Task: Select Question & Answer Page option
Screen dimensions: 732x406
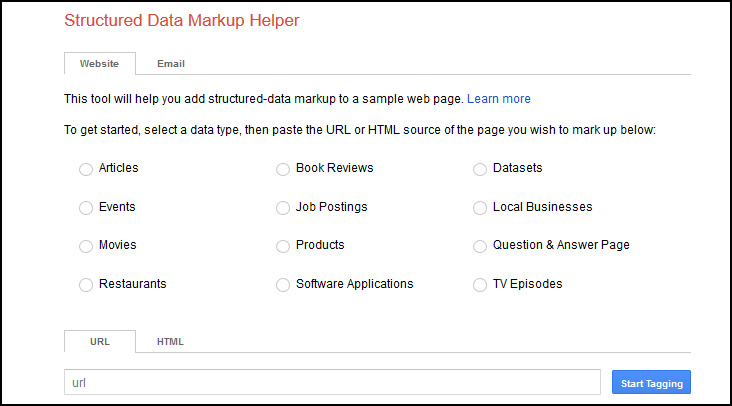Action: [x=480, y=246]
